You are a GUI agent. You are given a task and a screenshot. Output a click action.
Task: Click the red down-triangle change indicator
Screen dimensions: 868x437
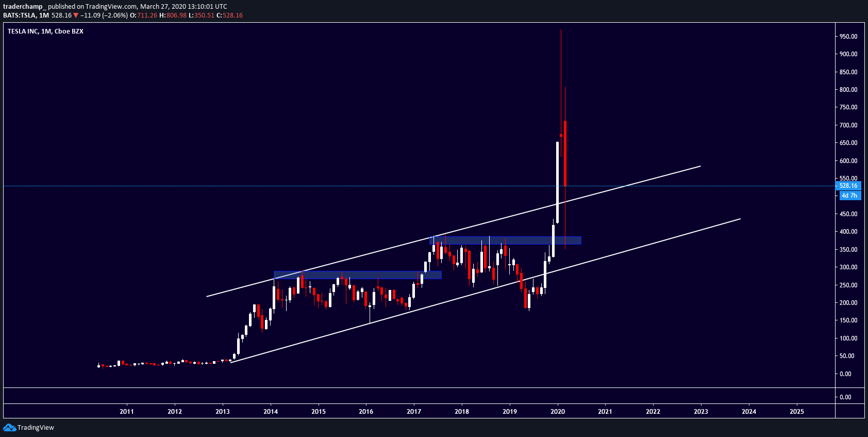(x=76, y=15)
